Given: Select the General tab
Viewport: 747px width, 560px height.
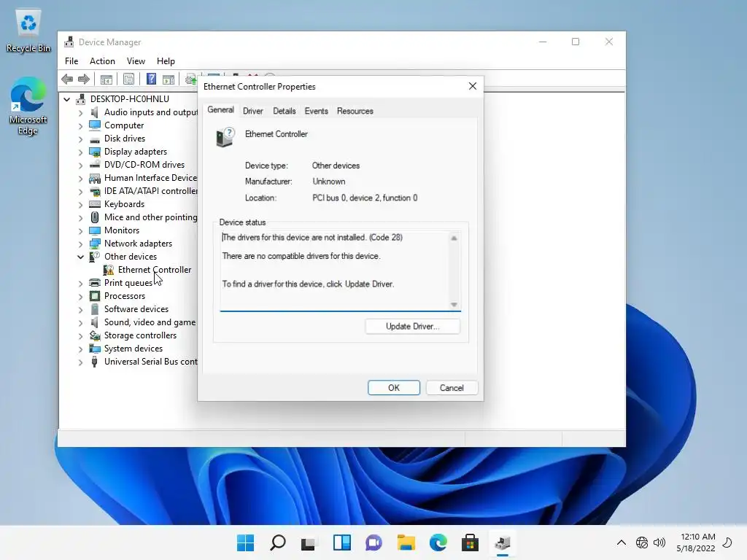Looking at the screenshot, I should (x=220, y=110).
